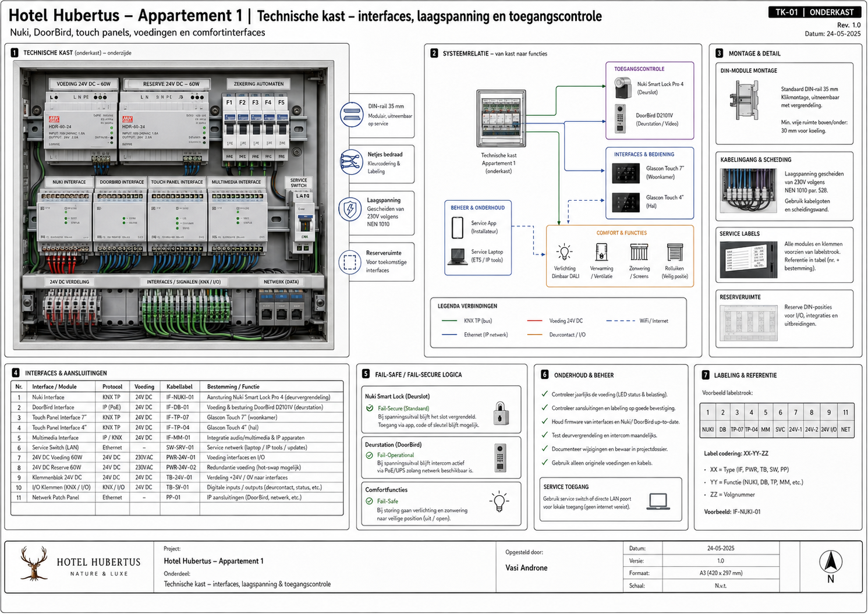868x614 pixels.
Task: Click the Glascon Touch 7" panel icon
Action: click(x=626, y=173)
